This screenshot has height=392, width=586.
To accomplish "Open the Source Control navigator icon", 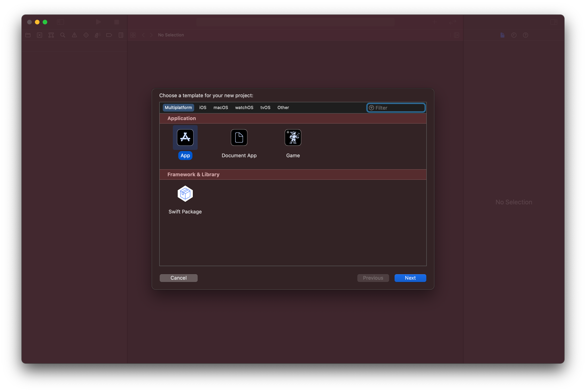I will 40,35.
